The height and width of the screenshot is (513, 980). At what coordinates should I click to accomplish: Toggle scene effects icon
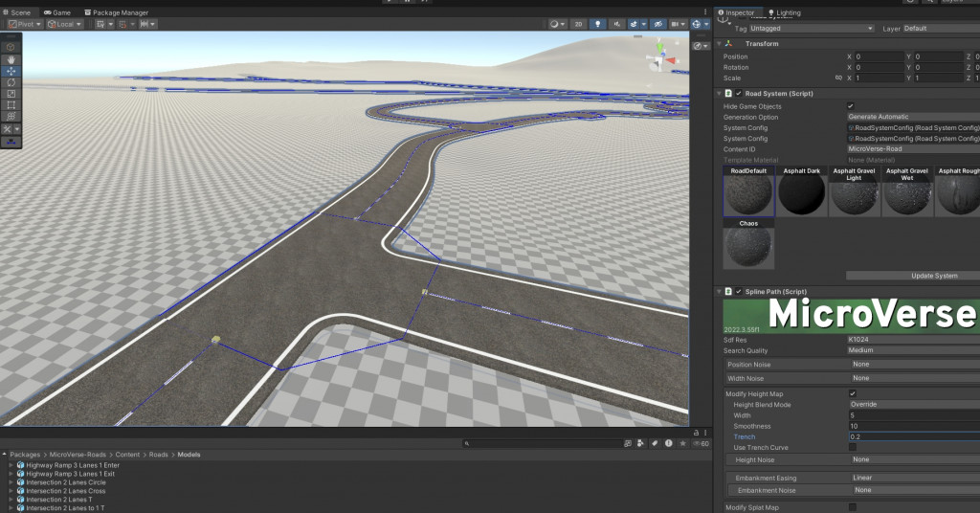tap(634, 24)
